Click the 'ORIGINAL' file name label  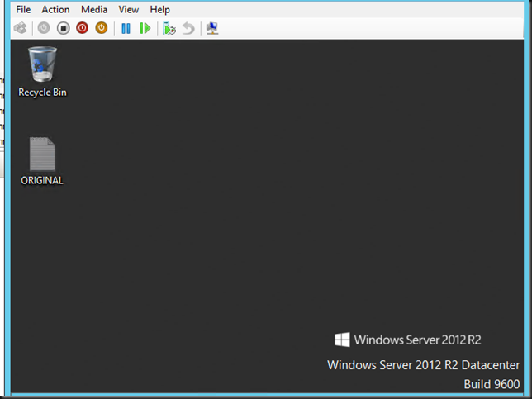pyautogui.click(x=42, y=180)
